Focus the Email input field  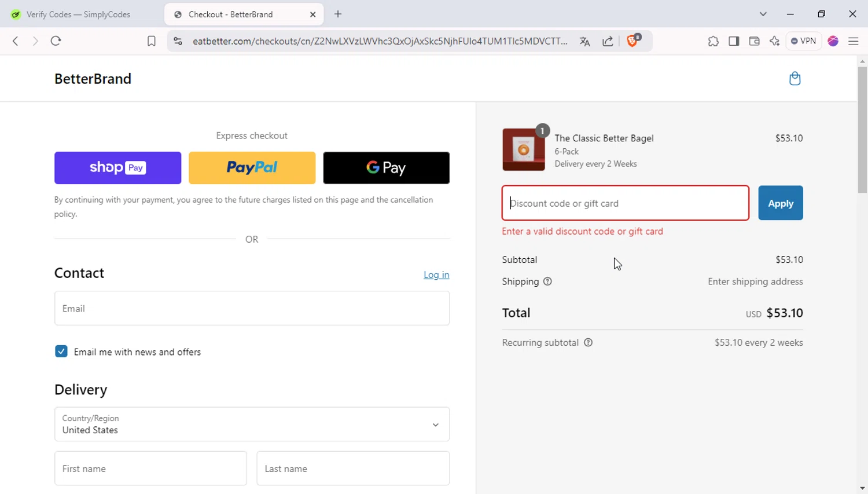click(x=252, y=308)
